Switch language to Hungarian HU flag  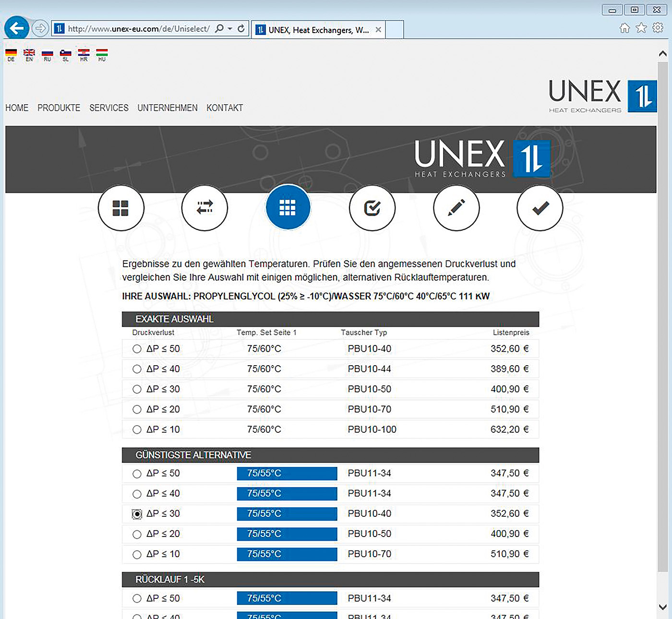tap(102, 55)
